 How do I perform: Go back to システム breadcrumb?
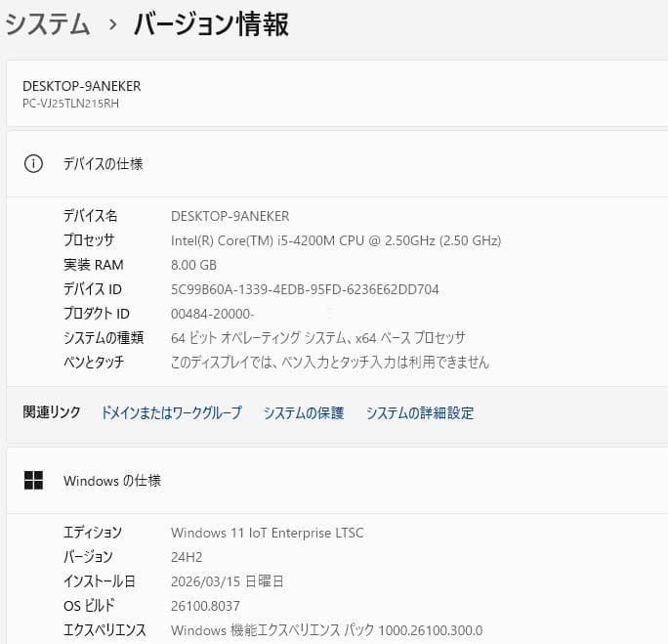pyautogui.click(x=47, y=25)
